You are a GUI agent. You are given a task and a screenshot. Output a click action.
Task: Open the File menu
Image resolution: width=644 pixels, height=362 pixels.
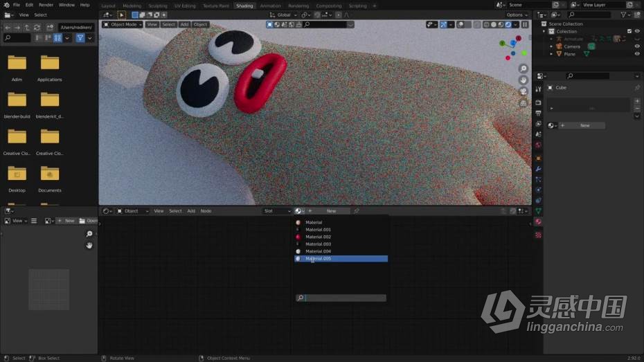(17, 5)
